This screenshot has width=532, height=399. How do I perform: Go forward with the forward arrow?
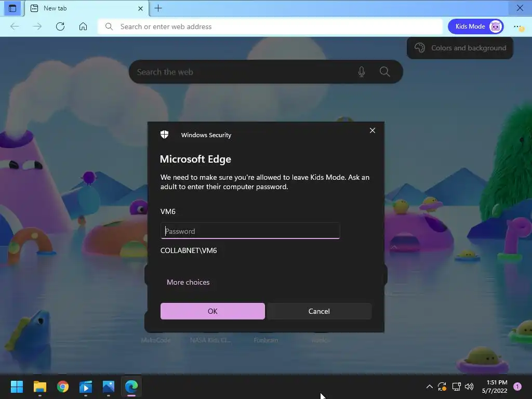click(37, 26)
